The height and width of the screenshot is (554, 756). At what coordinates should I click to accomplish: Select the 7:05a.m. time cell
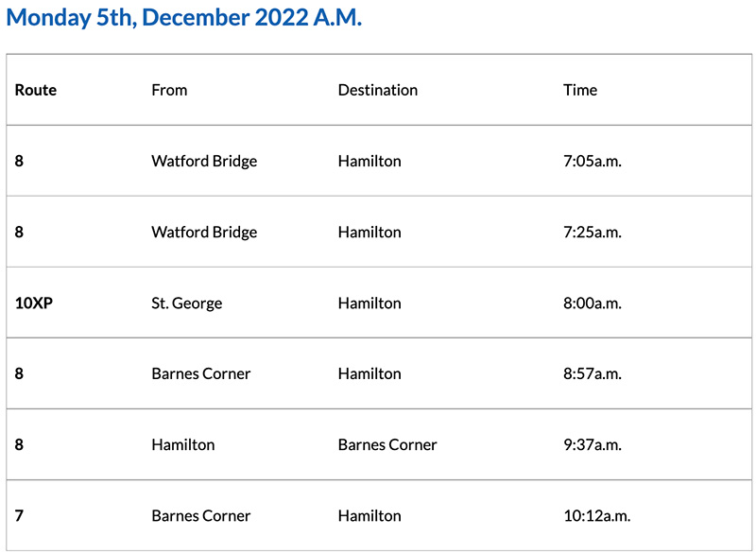[x=592, y=161]
